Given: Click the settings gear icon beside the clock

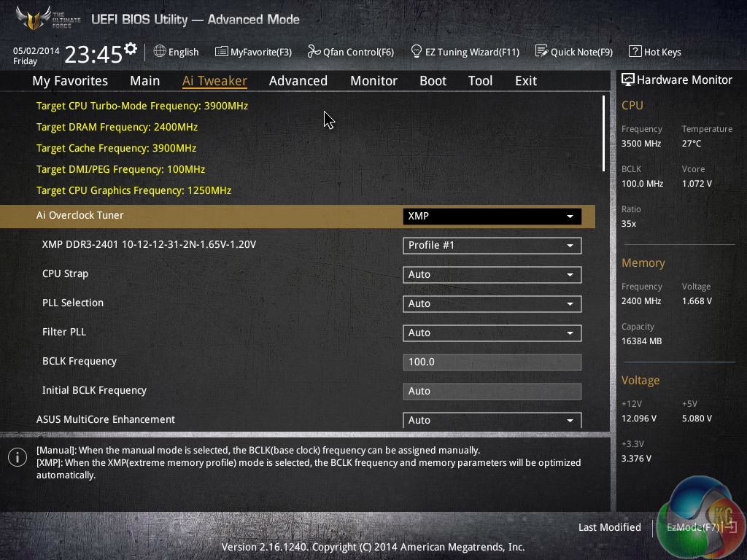Looking at the screenshot, I should (131, 49).
